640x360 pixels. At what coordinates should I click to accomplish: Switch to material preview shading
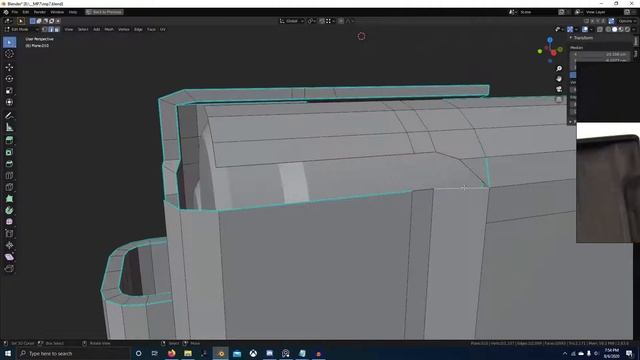(620, 29)
